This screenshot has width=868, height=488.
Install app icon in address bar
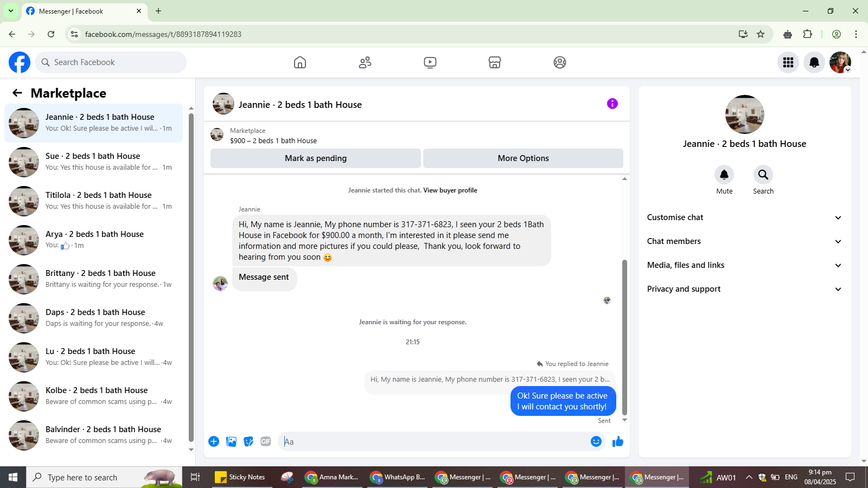(743, 34)
